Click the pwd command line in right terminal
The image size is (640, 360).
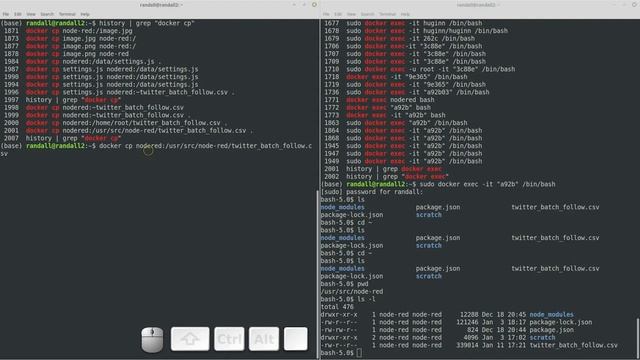tap(344, 284)
